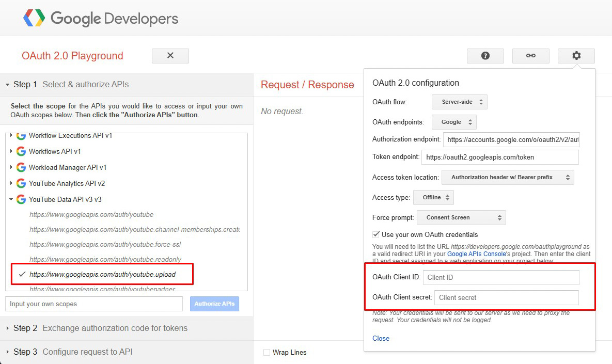Deselect the auth/youtube.upload scope
Image resolution: width=612 pixels, height=364 pixels.
point(102,274)
